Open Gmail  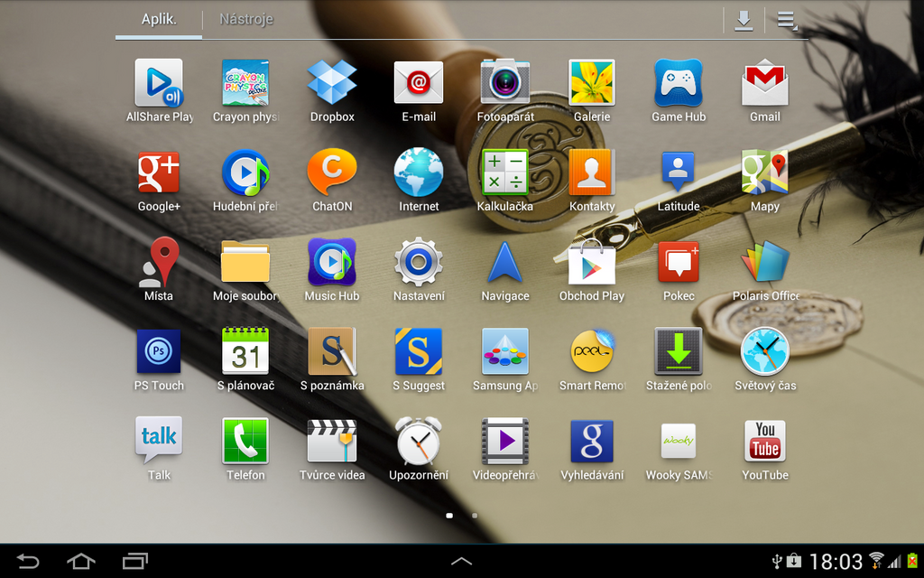click(x=765, y=81)
